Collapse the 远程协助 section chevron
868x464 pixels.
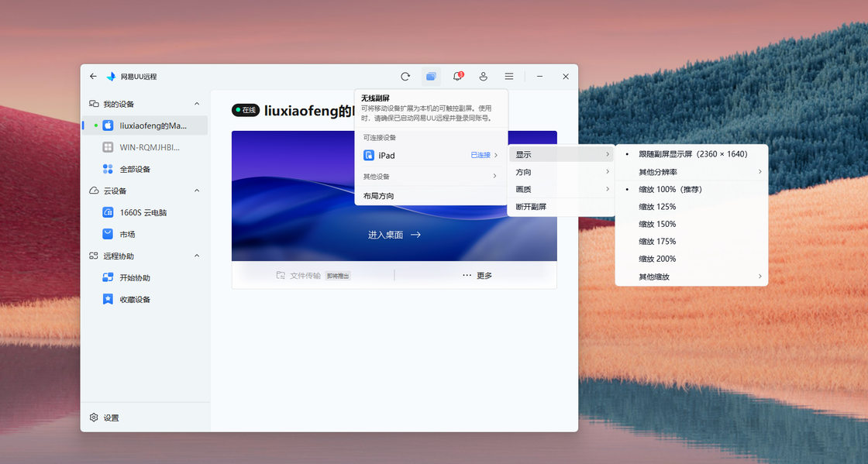(x=197, y=256)
